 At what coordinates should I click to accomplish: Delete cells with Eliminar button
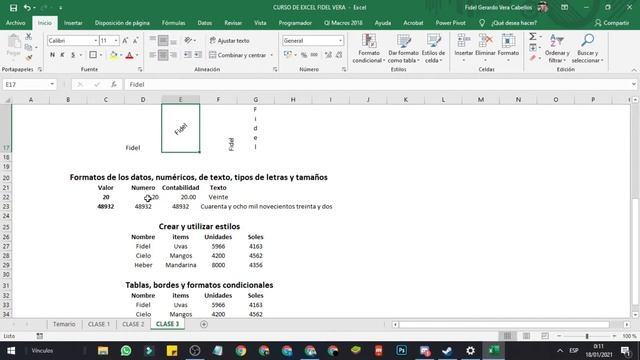click(x=485, y=48)
